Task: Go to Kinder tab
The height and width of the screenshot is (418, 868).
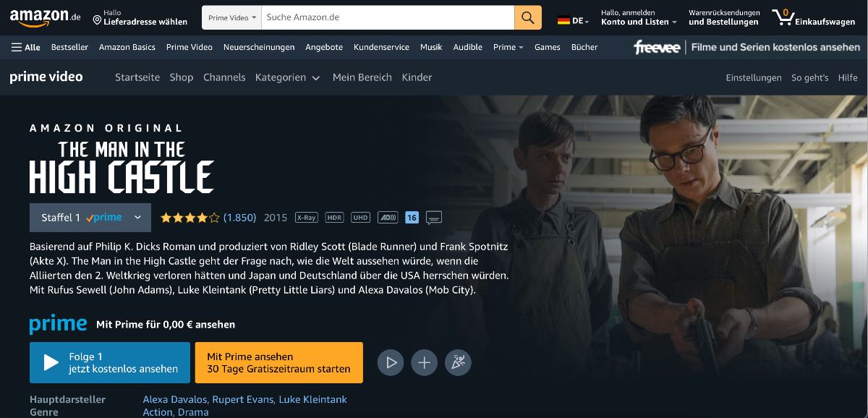Action: pos(417,77)
